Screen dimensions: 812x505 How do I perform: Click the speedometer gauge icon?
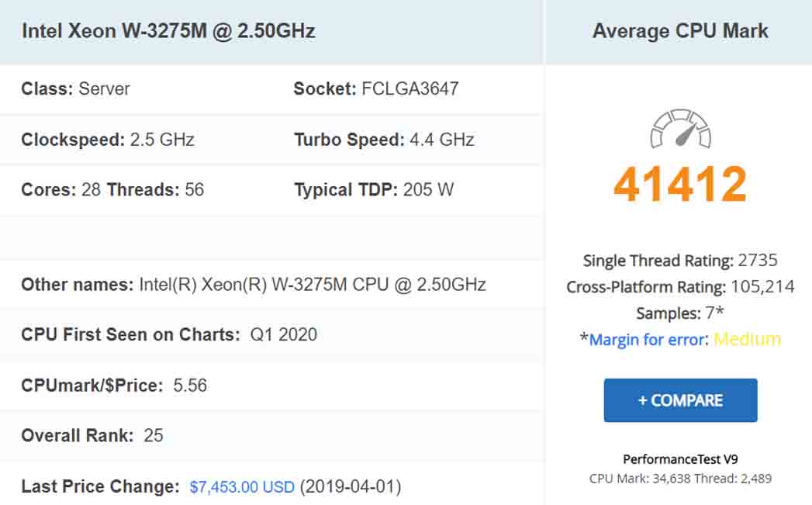[x=680, y=129]
